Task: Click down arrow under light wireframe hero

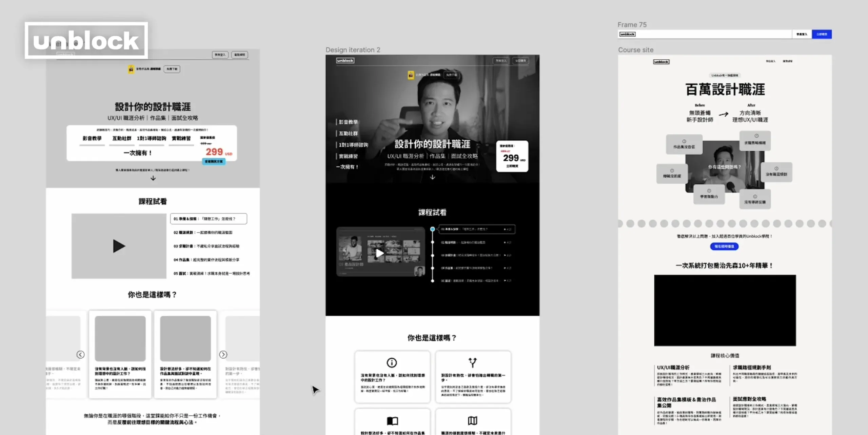Action: tap(153, 178)
